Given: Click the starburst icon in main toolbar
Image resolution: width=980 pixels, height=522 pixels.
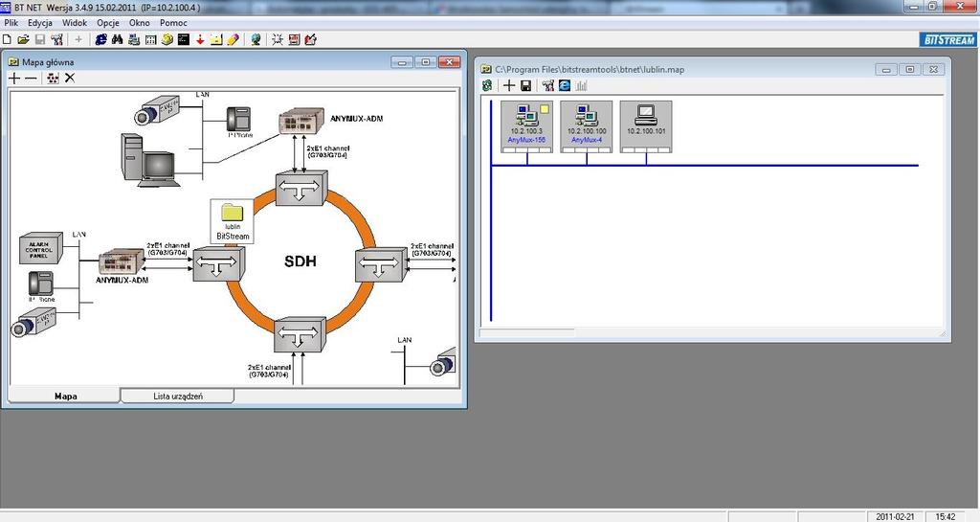Looking at the screenshot, I should [x=278, y=39].
